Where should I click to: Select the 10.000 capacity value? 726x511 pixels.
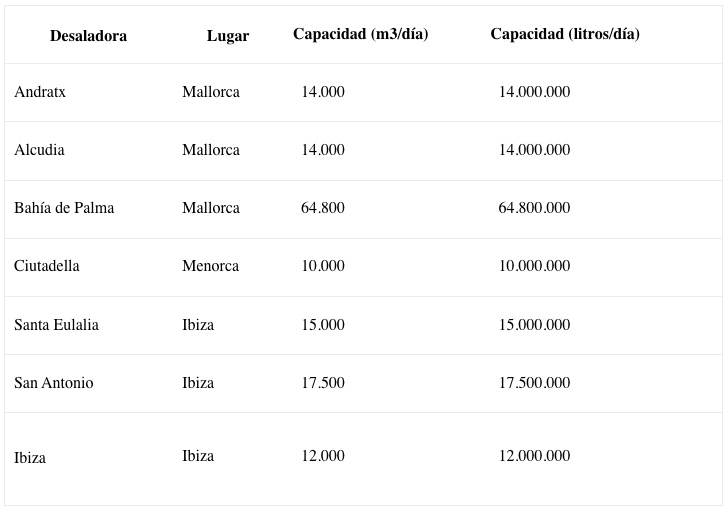coord(323,266)
